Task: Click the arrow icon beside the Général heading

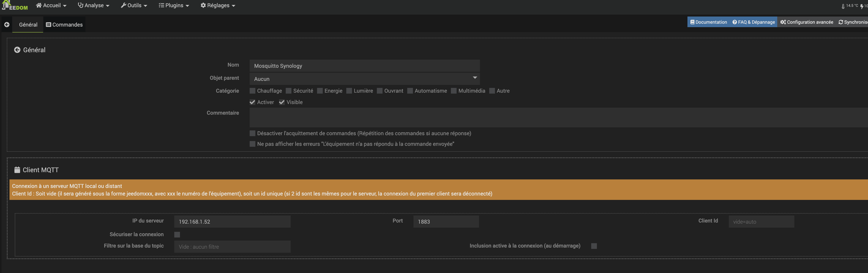Action: (17, 50)
